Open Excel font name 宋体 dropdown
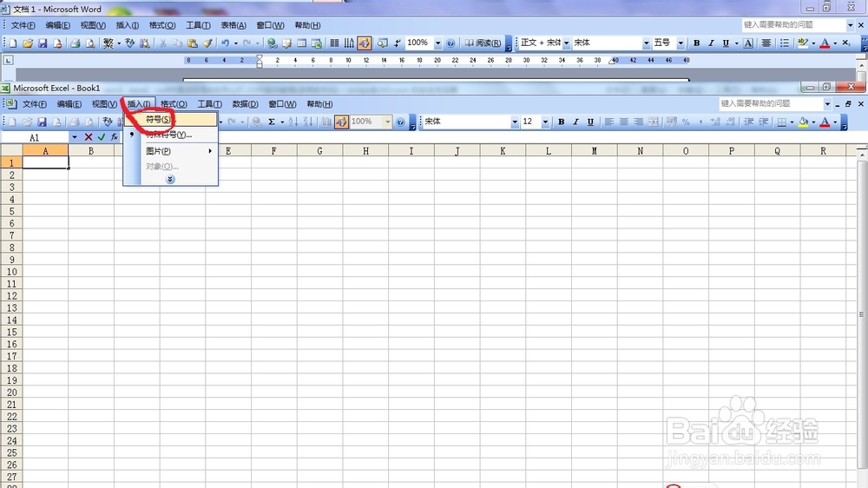This screenshot has height=488, width=868. (515, 122)
